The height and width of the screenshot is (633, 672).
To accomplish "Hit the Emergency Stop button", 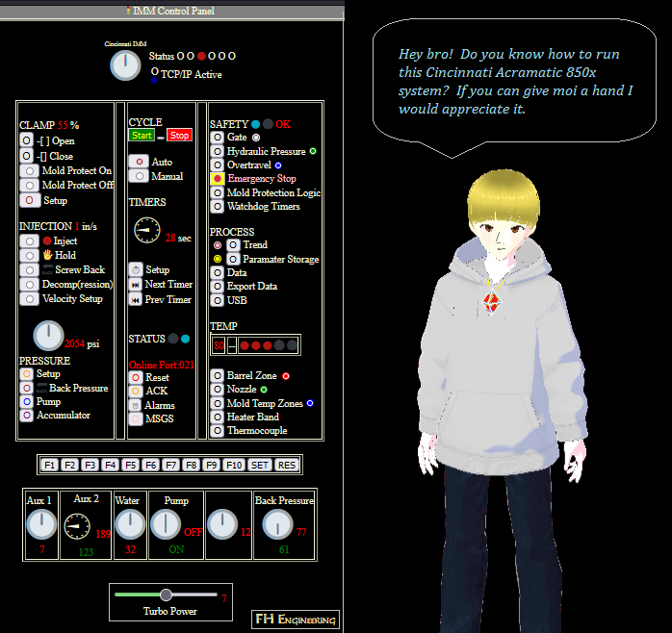I will [218, 179].
